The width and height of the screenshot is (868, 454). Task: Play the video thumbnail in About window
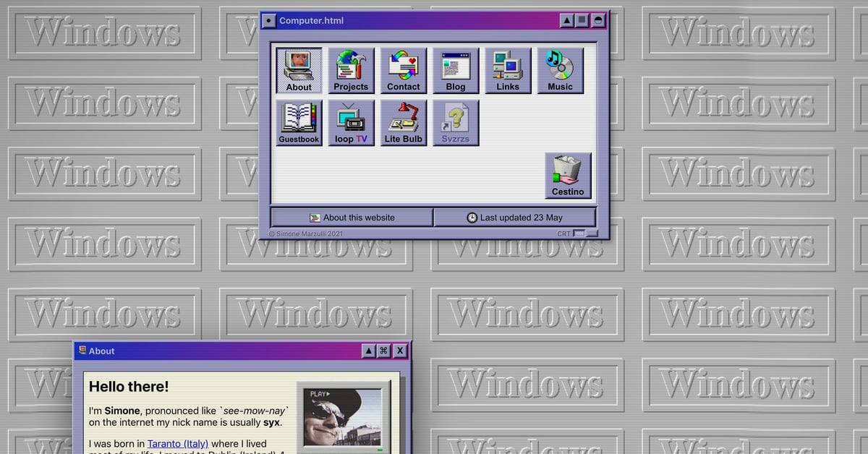pyautogui.click(x=344, y=418)
